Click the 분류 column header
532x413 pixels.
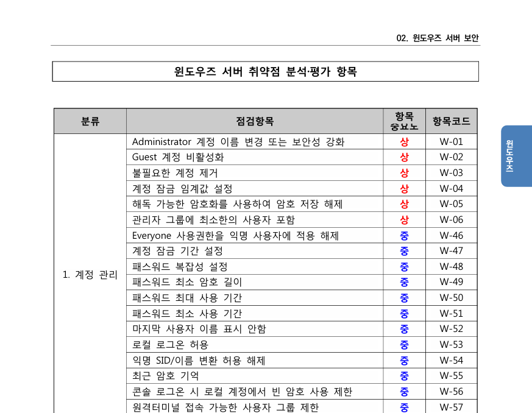(x=90, y=121)
